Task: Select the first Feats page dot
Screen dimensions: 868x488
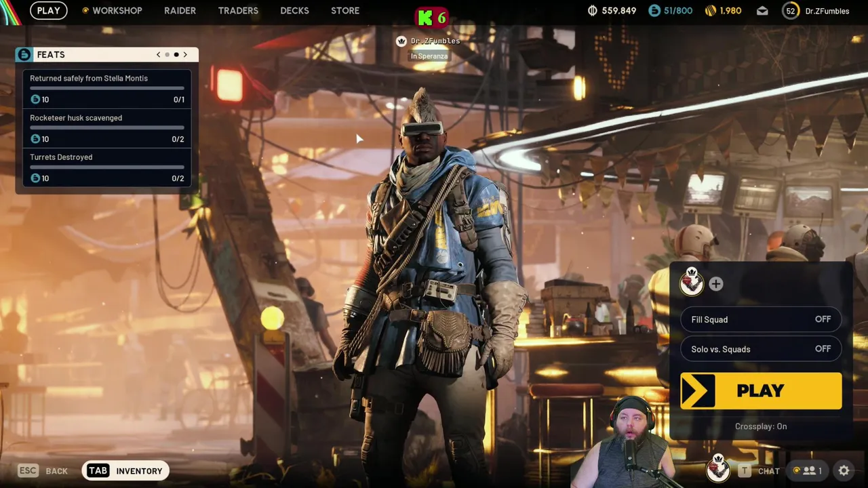Action: (167, 54)
